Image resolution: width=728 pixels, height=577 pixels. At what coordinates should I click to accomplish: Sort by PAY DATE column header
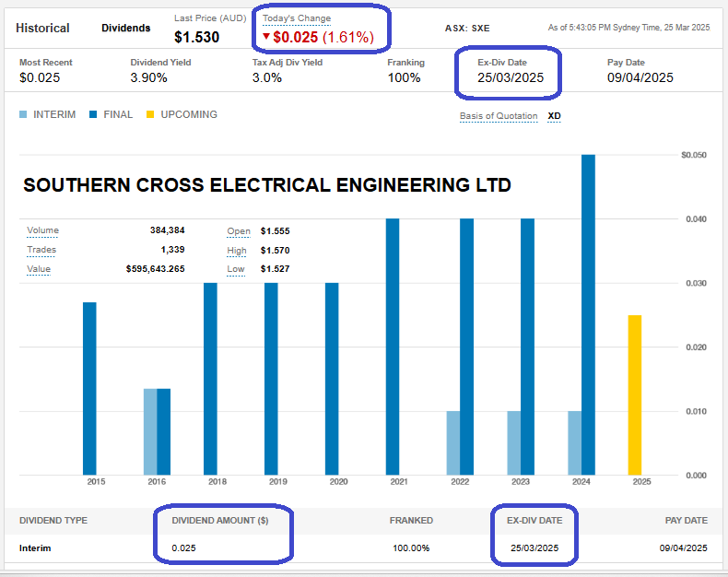tap(686, 521)
